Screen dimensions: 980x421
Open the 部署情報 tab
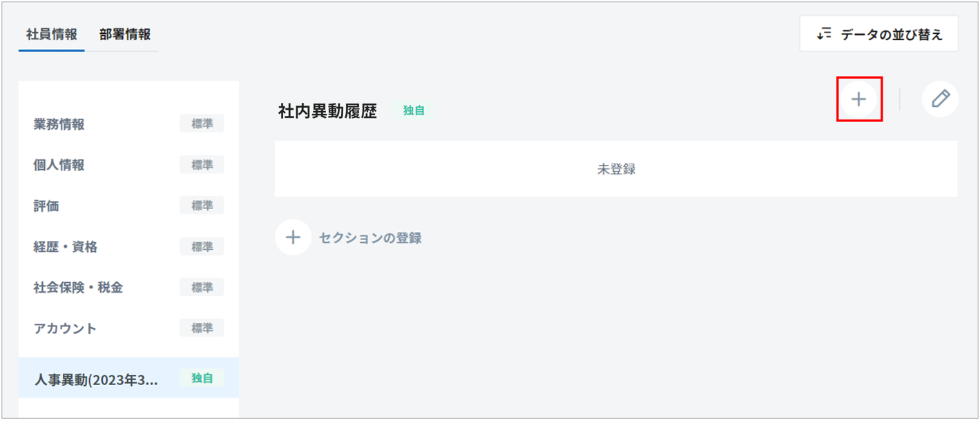click(124, 34)
